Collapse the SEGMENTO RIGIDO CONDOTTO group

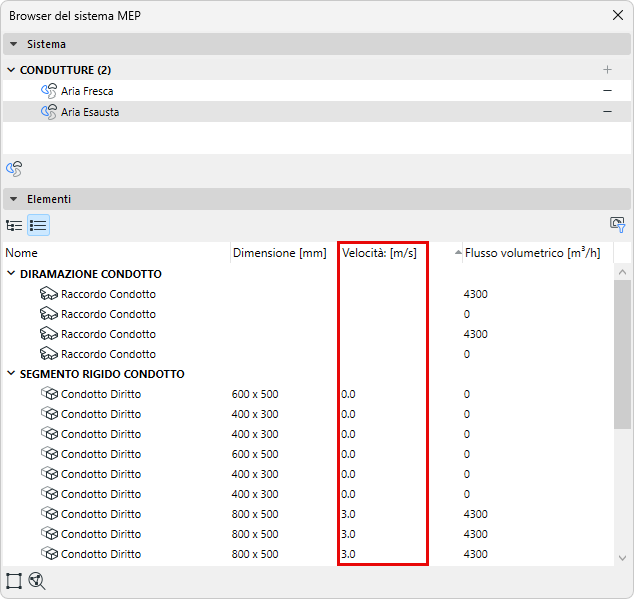pyautogui.click(x=11, y=374)
